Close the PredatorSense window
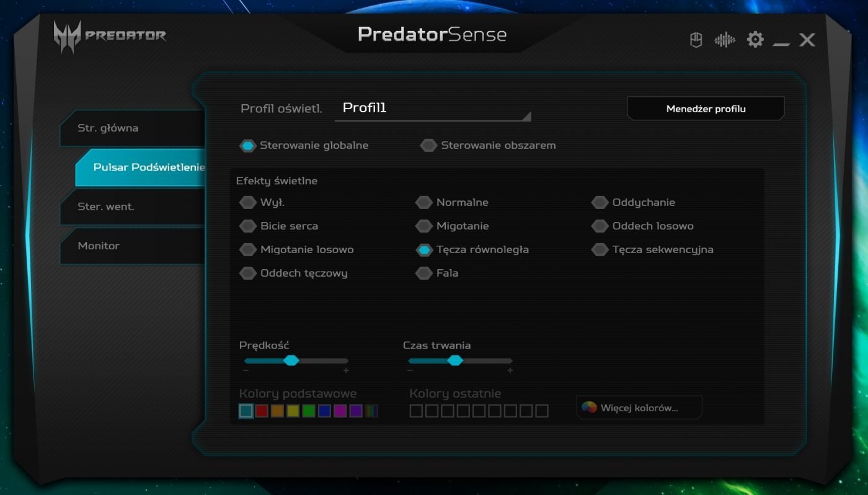868x495 pixels. (x=807, y=40)
